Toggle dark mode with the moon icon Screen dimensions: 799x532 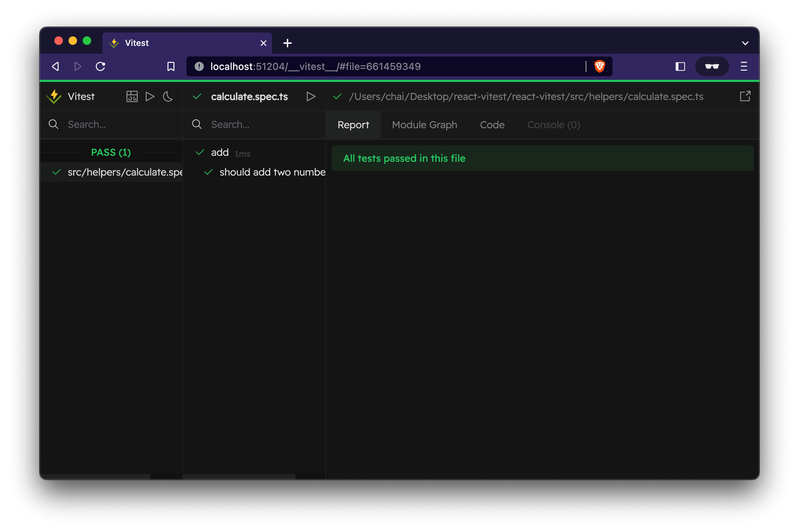(x=168, y=96)
